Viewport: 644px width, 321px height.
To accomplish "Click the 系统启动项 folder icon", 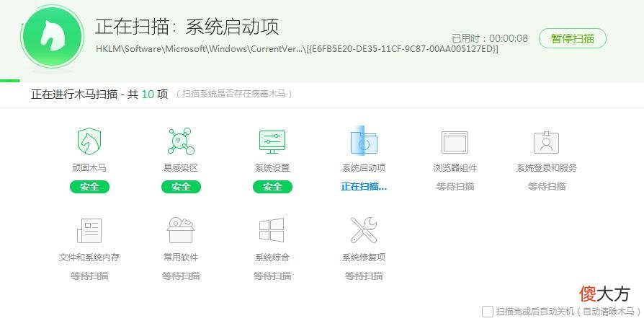I will (x=364, y=141).
